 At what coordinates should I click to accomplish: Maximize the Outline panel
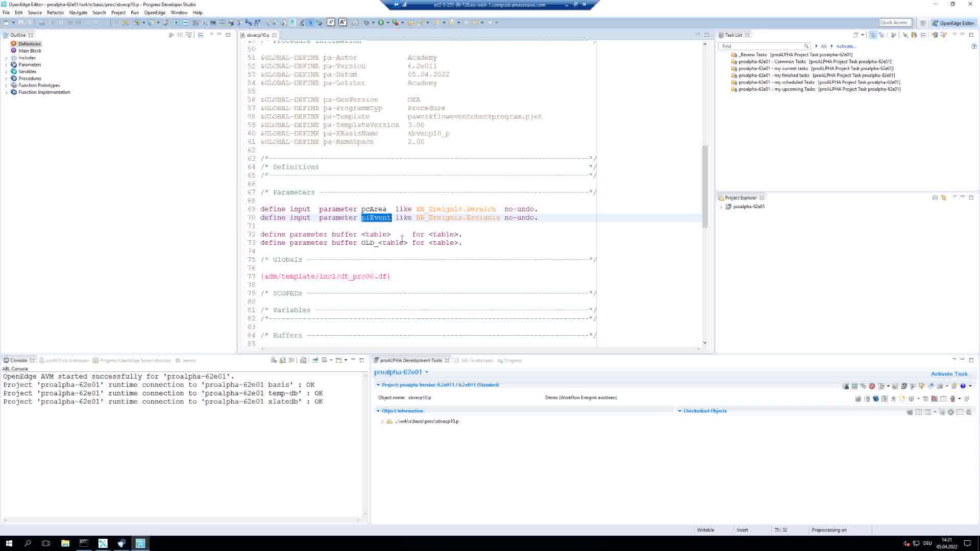tap(228, 35)
